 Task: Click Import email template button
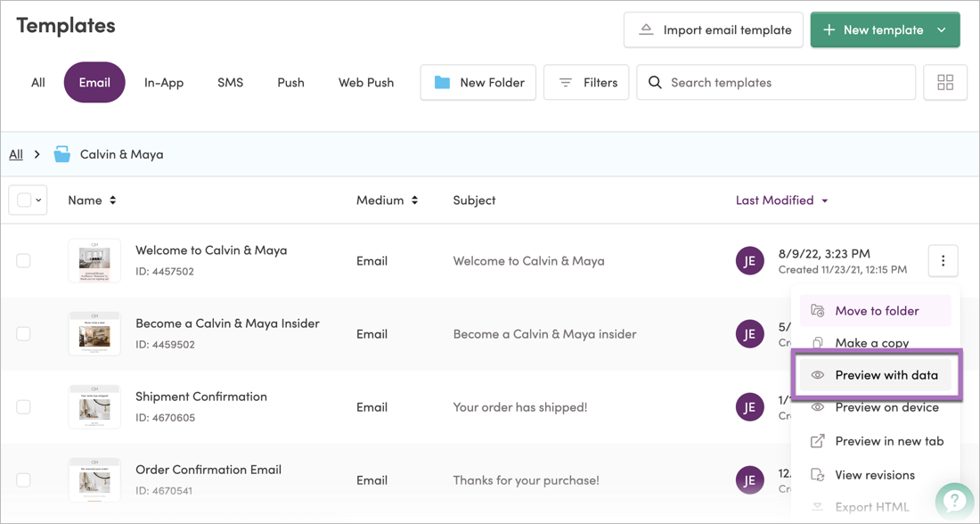(713, 30)
